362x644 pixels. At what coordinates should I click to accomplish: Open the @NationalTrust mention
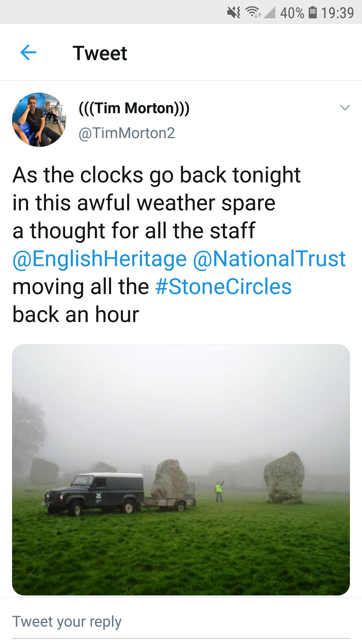pos(269,259)
